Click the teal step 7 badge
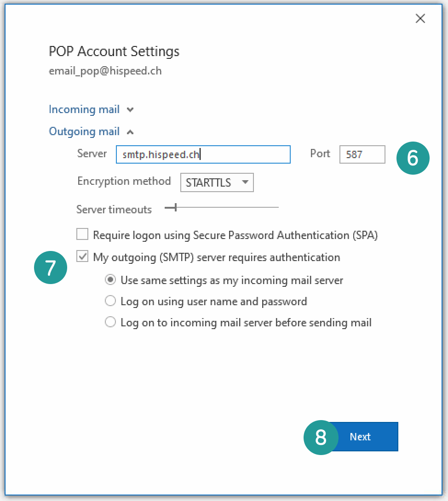 [x=51, y=268]
